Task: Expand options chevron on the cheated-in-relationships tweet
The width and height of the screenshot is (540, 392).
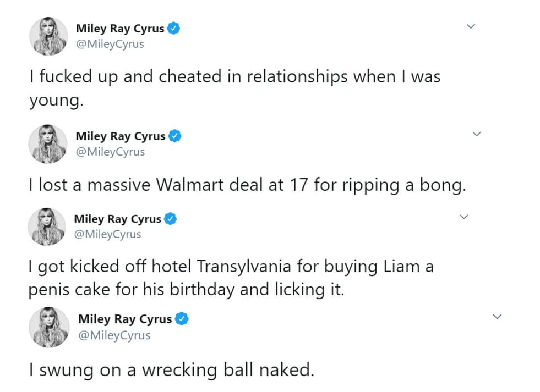Action: click(471, 26)
